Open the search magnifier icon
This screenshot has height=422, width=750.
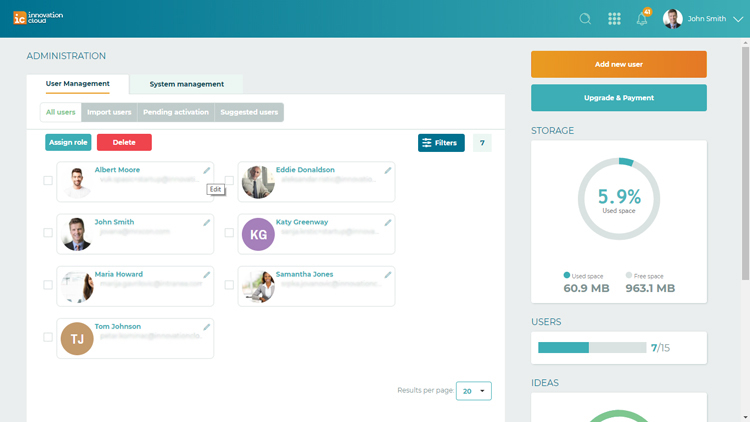tap(585, 19)
